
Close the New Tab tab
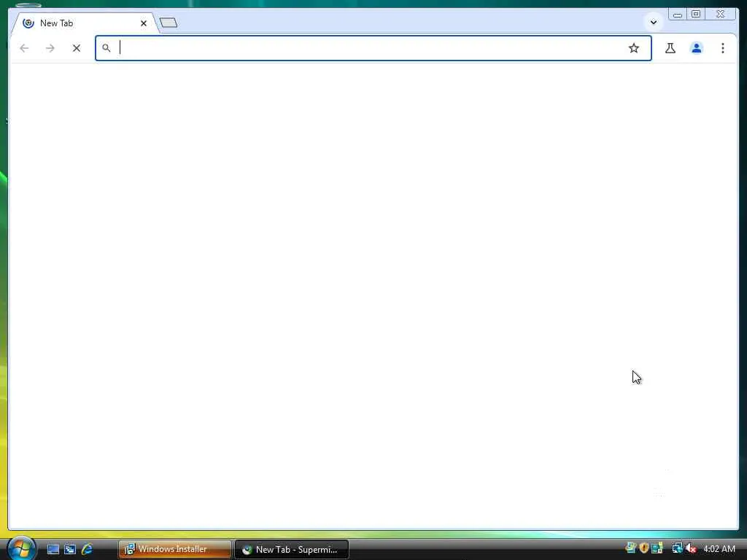[144, 23]
